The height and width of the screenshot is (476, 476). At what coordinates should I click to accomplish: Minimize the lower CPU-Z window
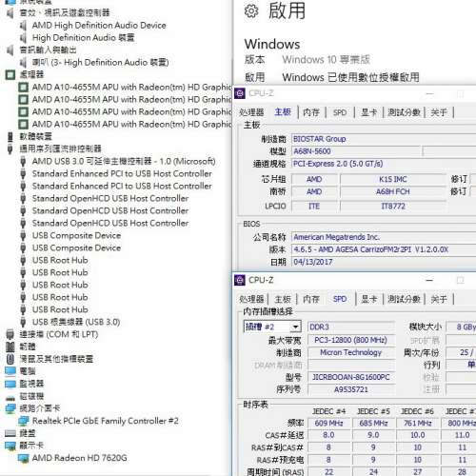(x=429, y=280)
